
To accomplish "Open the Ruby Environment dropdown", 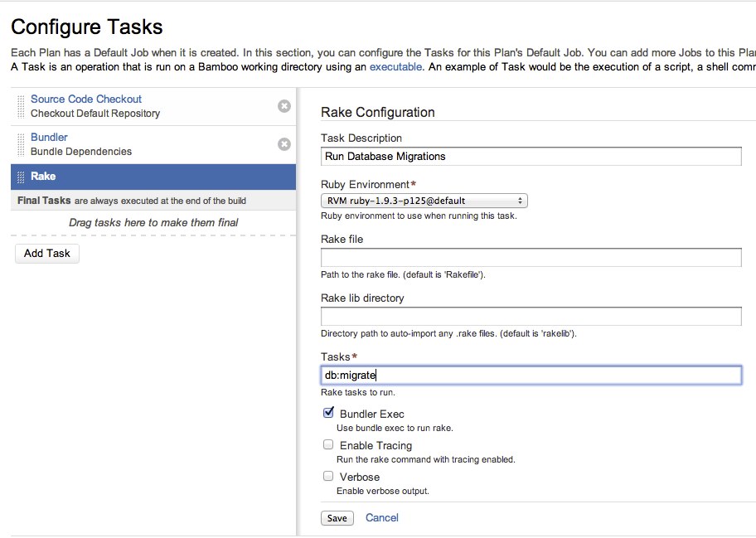I will point(424,201).
